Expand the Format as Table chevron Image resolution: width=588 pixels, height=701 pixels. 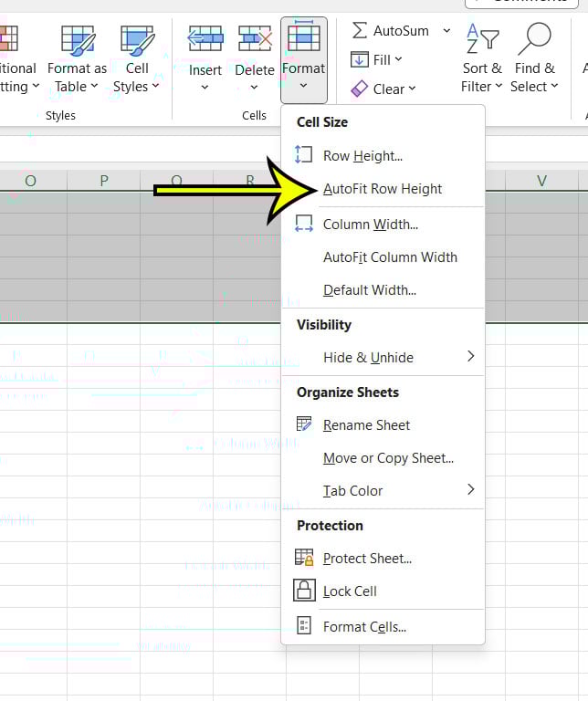pyautogui.click(x=94, y=86)
